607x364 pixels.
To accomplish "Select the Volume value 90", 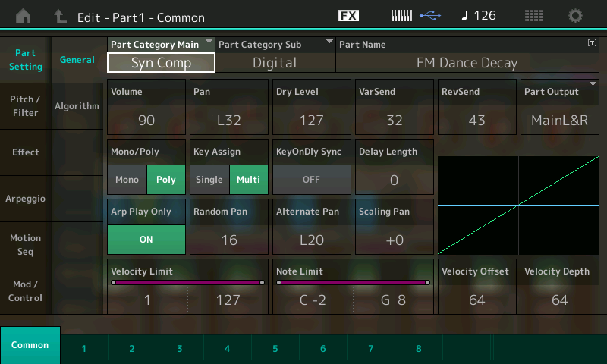I will [x=146, y=121].
